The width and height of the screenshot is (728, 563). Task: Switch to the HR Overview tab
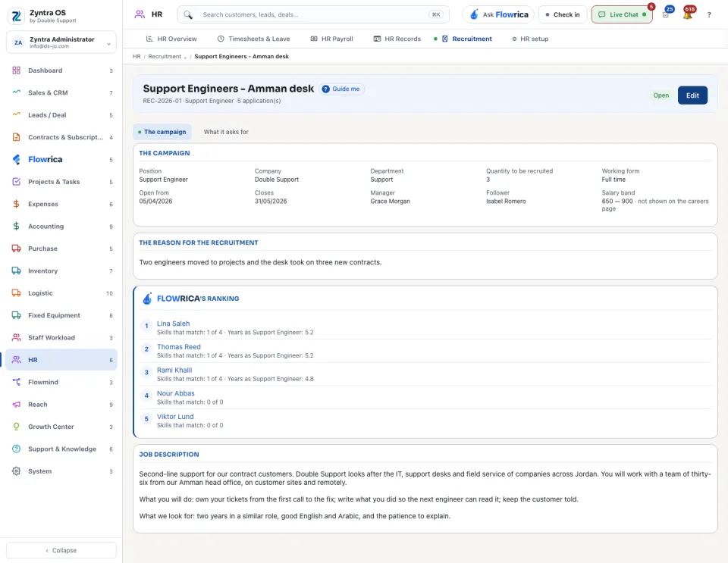[171, 39]
